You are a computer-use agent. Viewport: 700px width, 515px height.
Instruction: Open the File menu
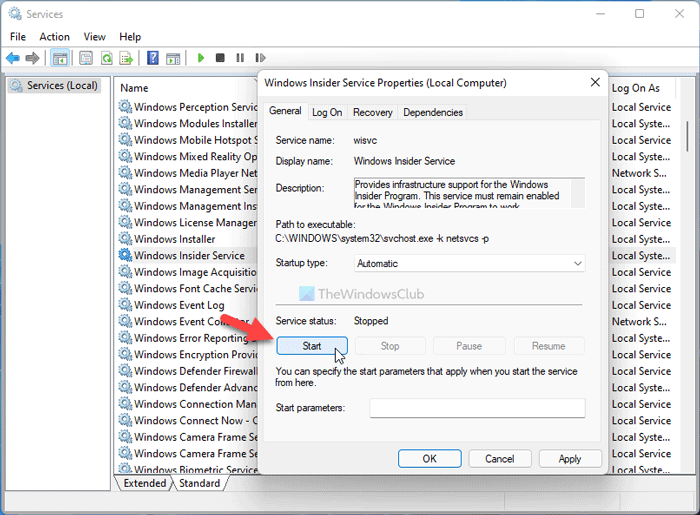tap(18, 37)
